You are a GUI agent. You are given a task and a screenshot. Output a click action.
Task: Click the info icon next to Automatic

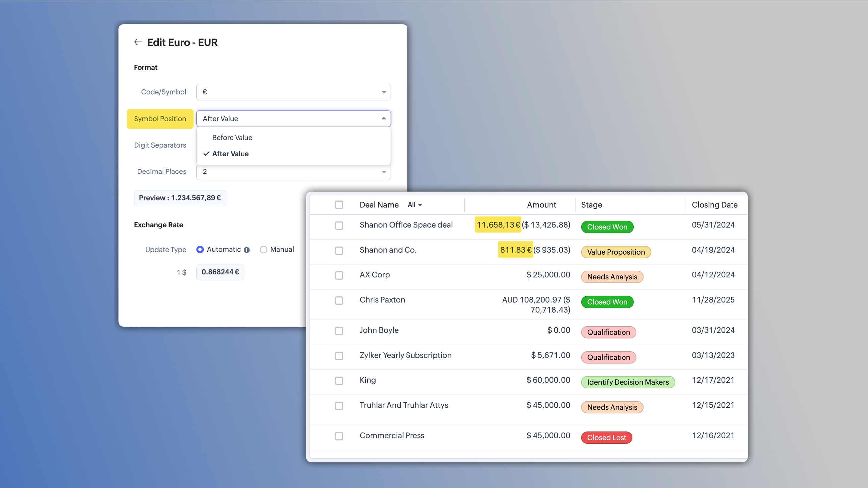[x=247, y=250]
